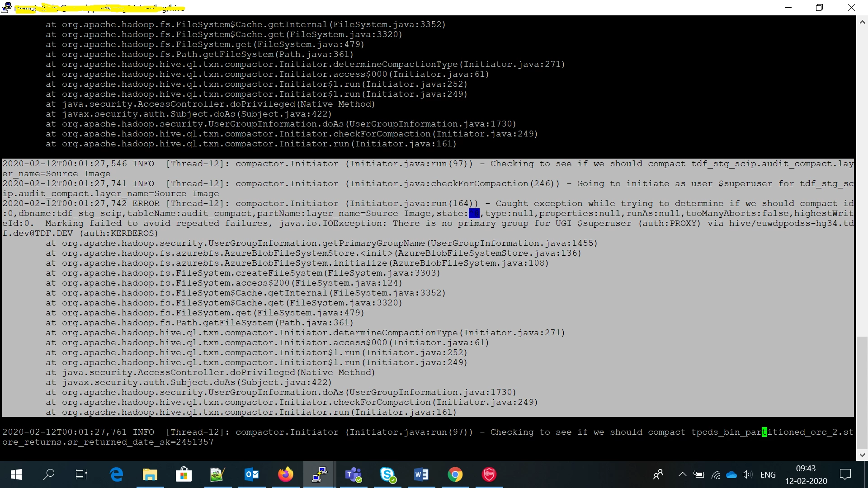
Task: Open Windows taskbar search
Action: tap(49, 474)
